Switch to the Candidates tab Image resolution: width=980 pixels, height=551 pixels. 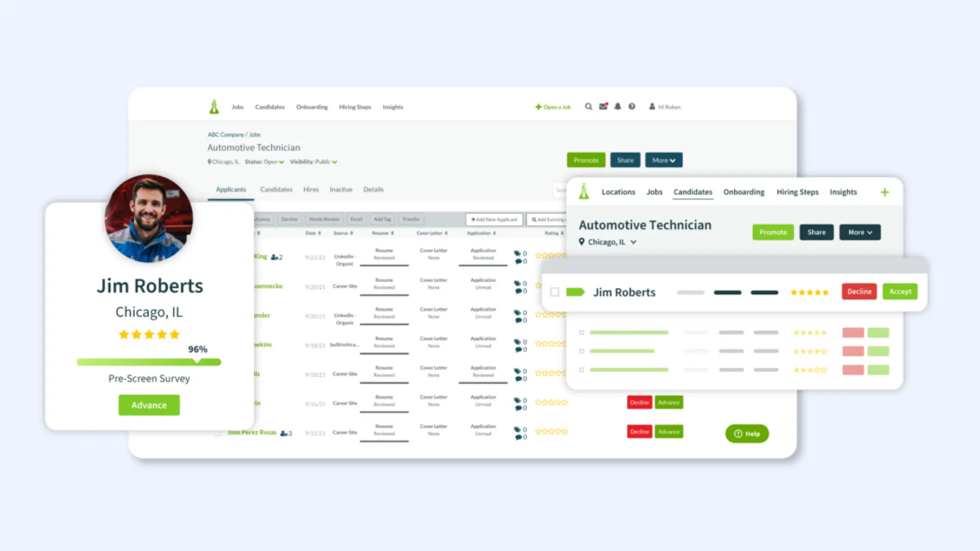276,189
